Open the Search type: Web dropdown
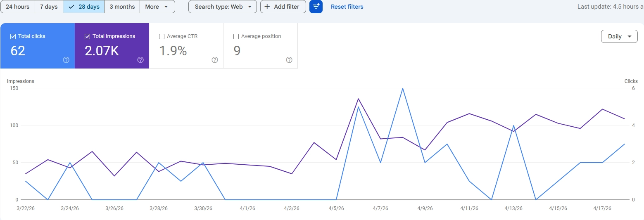The height and width of the screenshot is (220, 644). pyautogui.click(x=222, y=7)
